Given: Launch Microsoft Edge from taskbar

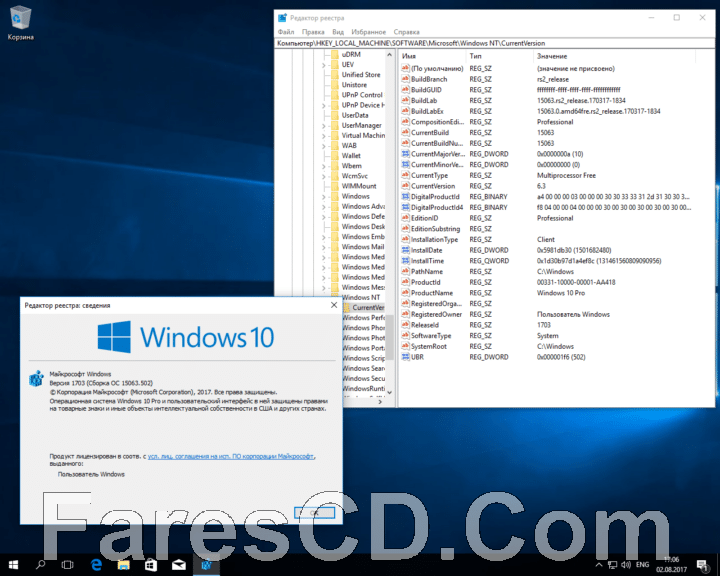Looking at the screenshot, I should [x=96, y=565].
